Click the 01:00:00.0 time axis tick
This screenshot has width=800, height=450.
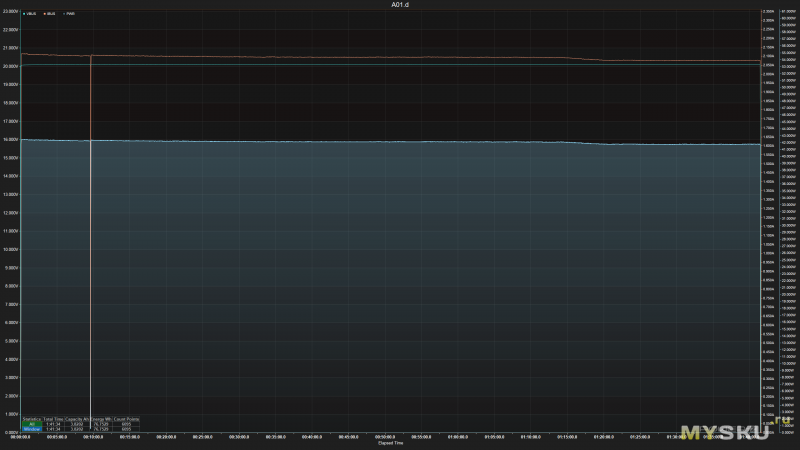point(458,437)
